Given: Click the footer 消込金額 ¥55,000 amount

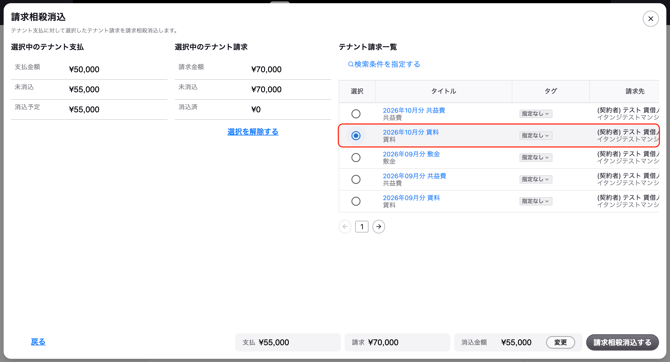Looking at the screenshot, I should tap(516, 342).
